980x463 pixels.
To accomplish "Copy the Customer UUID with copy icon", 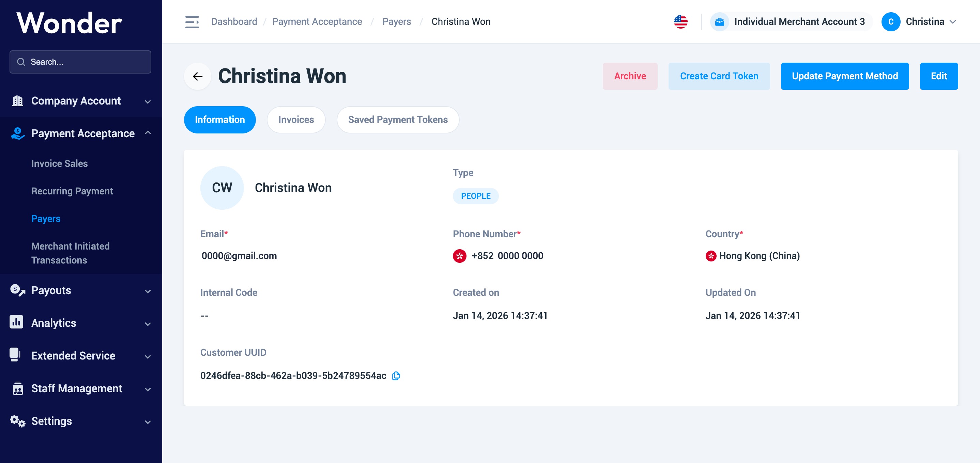I will (396, 376).
